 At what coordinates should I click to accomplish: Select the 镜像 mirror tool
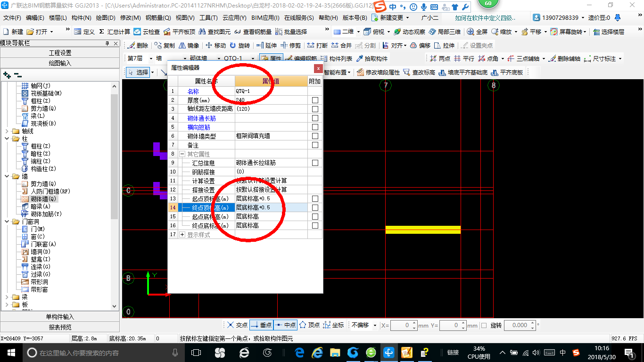[189, 45]
